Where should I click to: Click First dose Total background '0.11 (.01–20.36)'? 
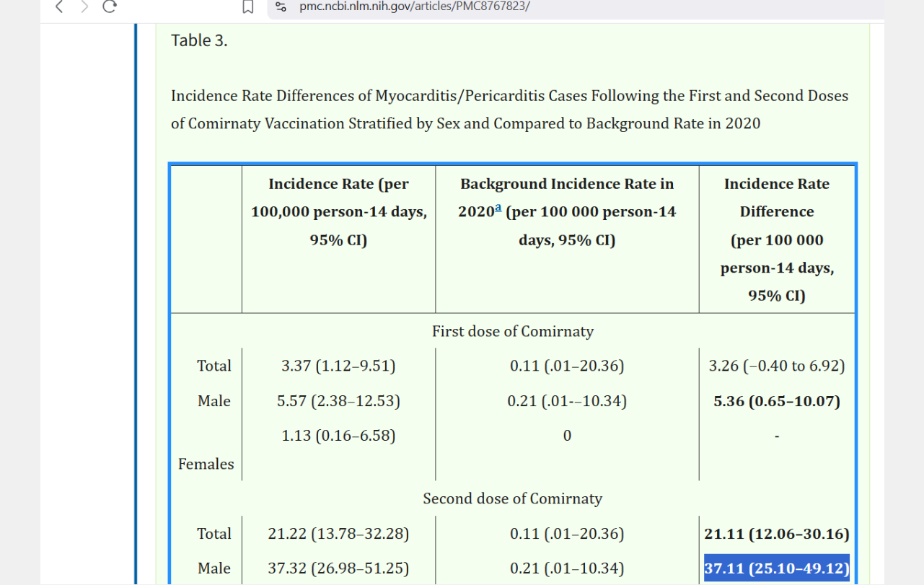pos(567,366)
